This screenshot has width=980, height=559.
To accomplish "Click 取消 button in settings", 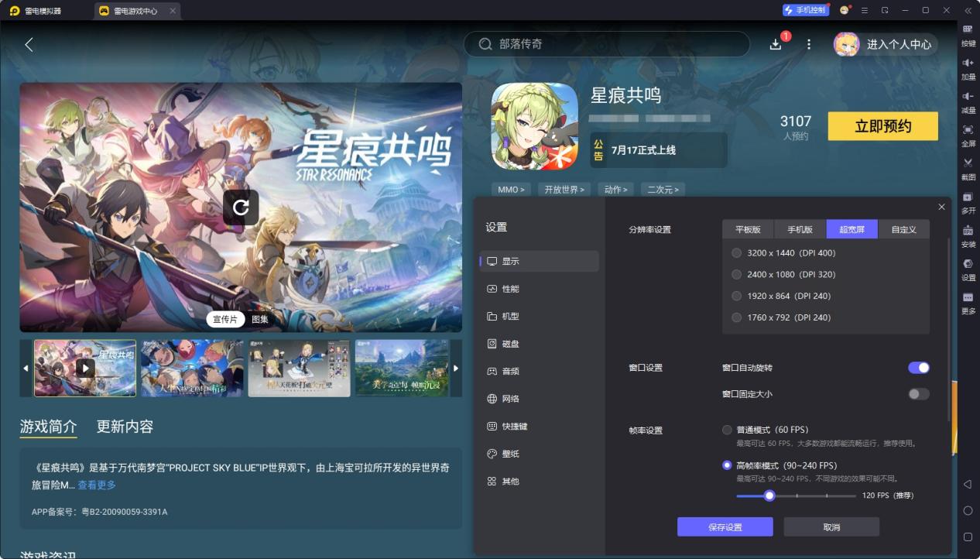I will coord(831,527).
